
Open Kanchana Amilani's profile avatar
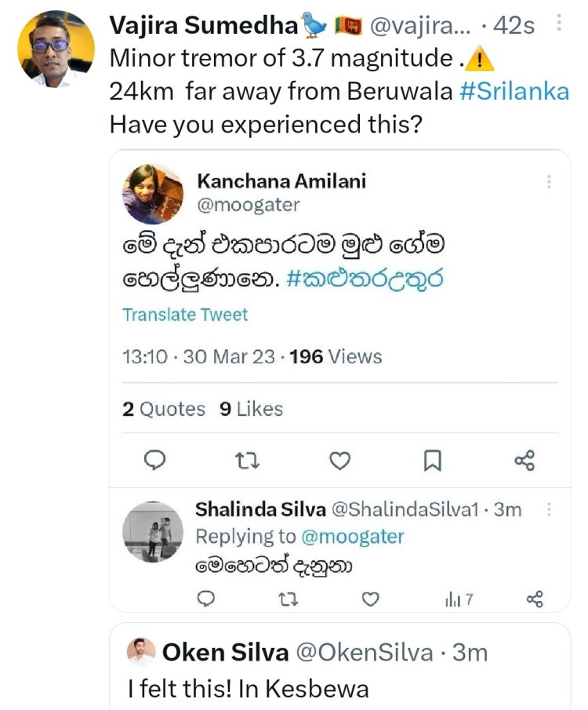(154, 194)
